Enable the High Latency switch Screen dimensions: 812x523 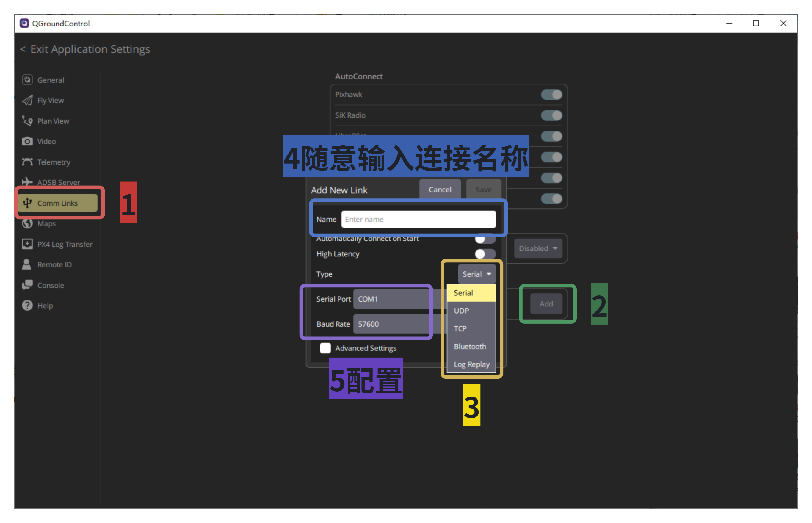click(485, 254)
